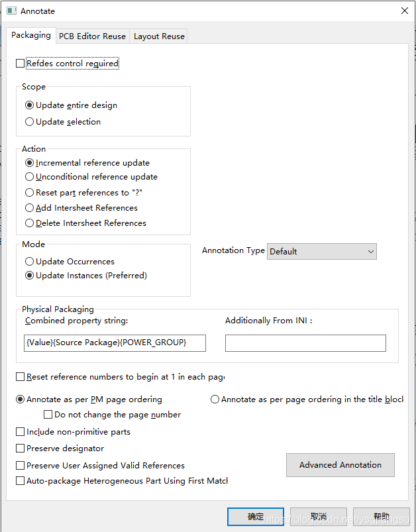Close the Annotate dialog

click(404, 11)
